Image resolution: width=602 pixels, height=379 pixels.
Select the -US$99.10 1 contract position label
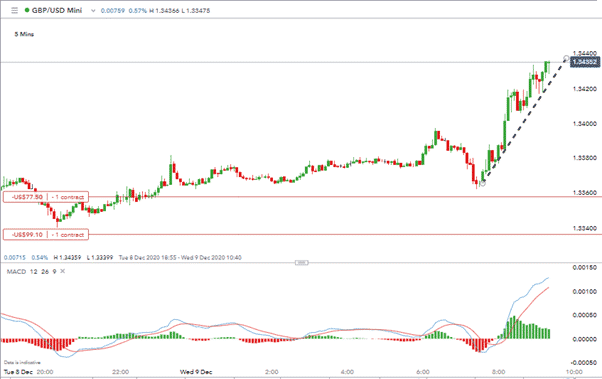coord(46,235)
